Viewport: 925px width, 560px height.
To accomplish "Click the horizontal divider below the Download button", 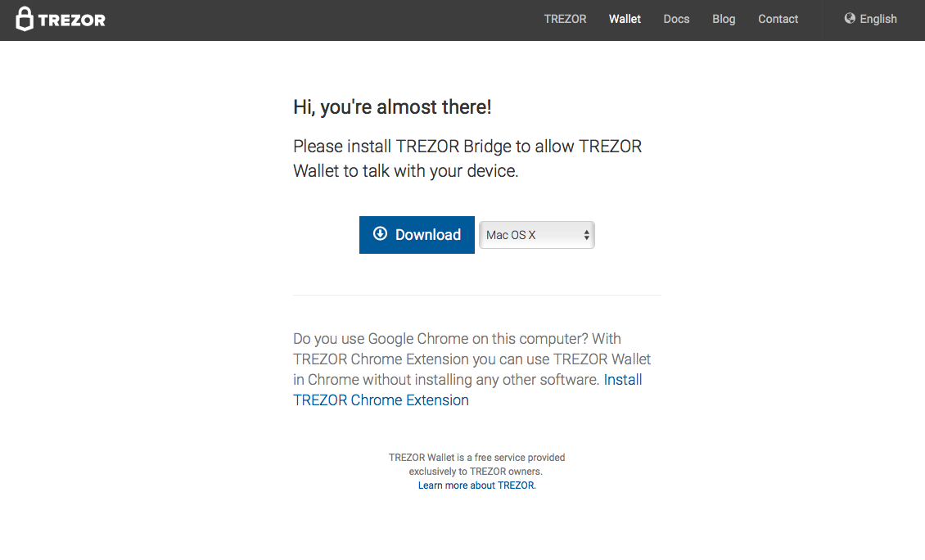I will coord(477,295).
